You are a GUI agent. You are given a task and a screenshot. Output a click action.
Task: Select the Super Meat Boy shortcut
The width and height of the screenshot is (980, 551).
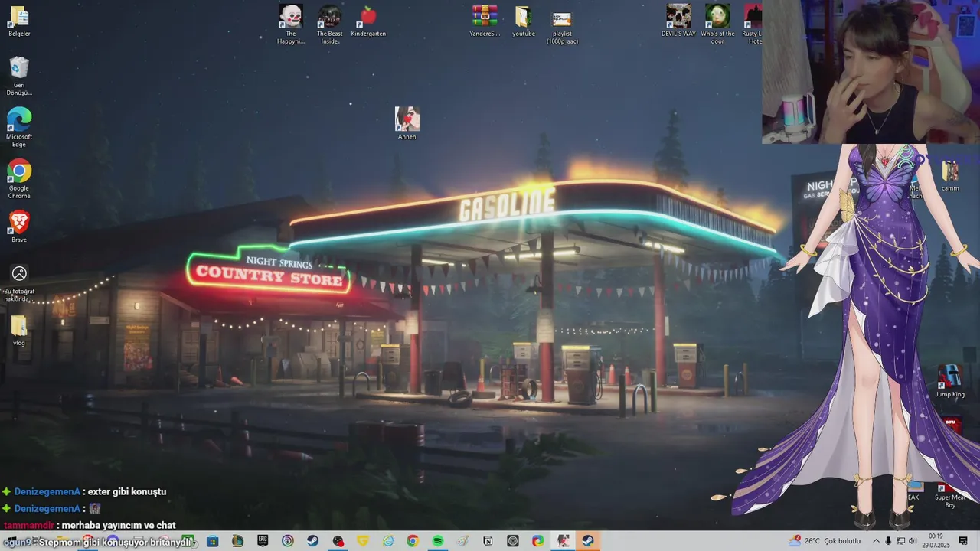tap(950, 496)
